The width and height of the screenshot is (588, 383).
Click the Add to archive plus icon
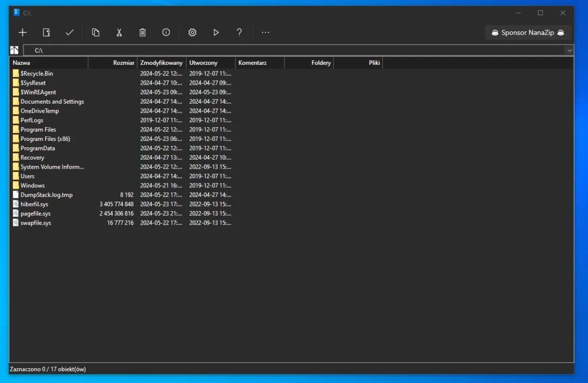[22, 32]
